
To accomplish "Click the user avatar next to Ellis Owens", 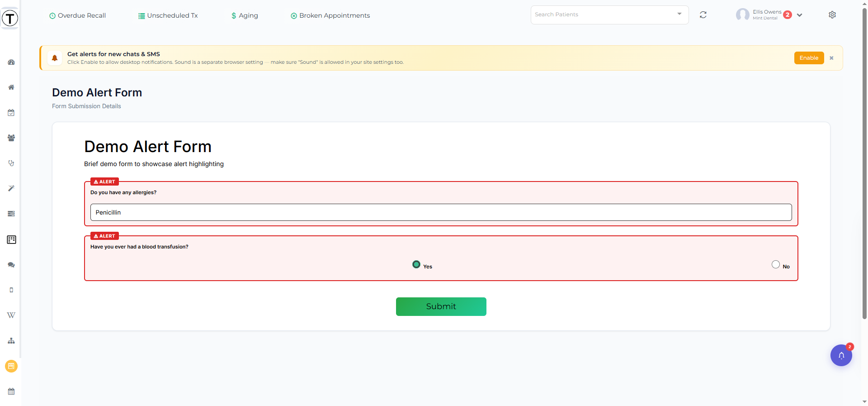I will (742, 15).
